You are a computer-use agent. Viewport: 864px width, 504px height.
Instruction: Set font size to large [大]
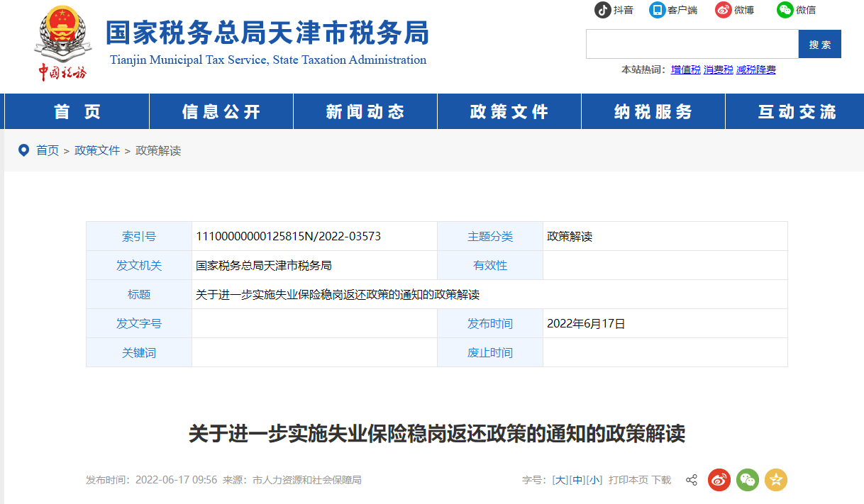coord(560,480)
